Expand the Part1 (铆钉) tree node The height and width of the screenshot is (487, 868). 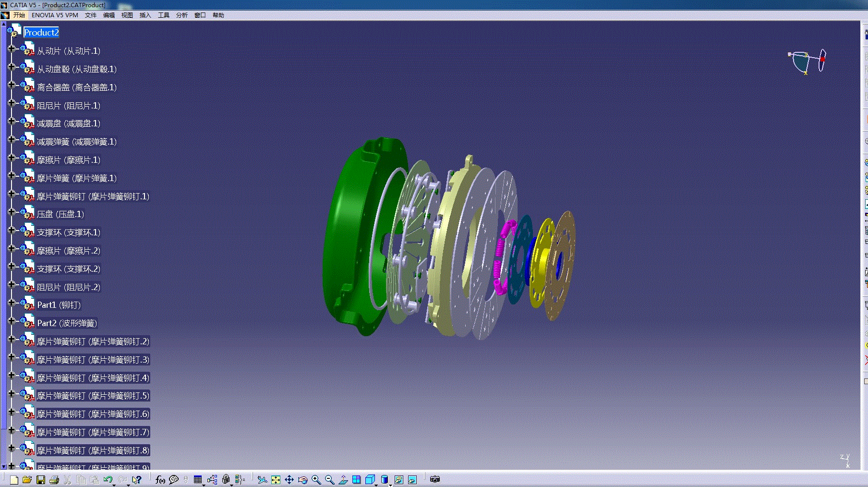point(12,303)
